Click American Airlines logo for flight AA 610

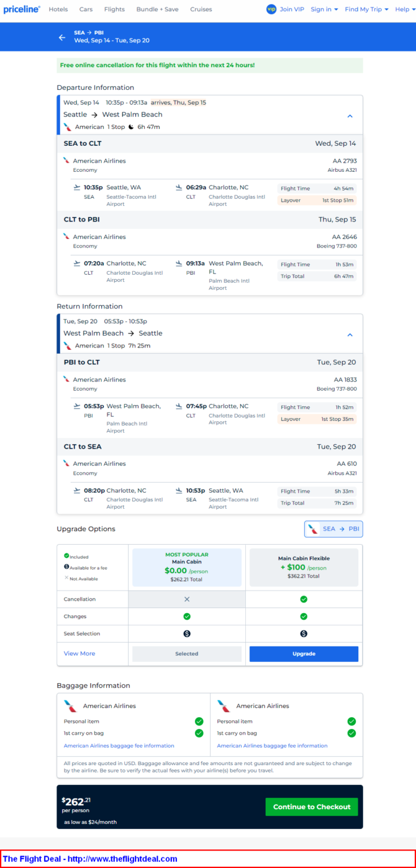pyautogui.click(x=66, y=463)
